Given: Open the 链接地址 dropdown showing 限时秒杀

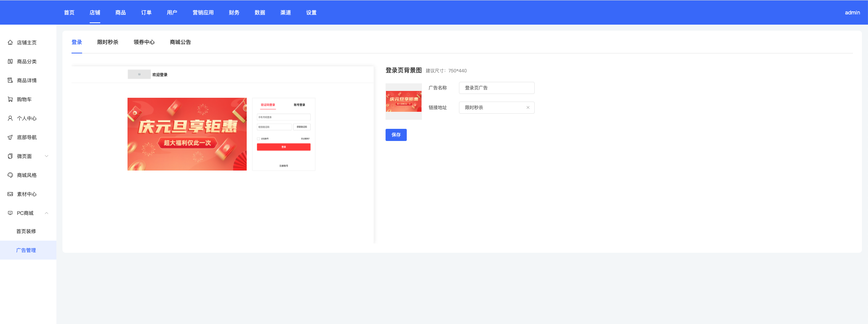Looking at the screenshot, I should click(x=492, y=108).
